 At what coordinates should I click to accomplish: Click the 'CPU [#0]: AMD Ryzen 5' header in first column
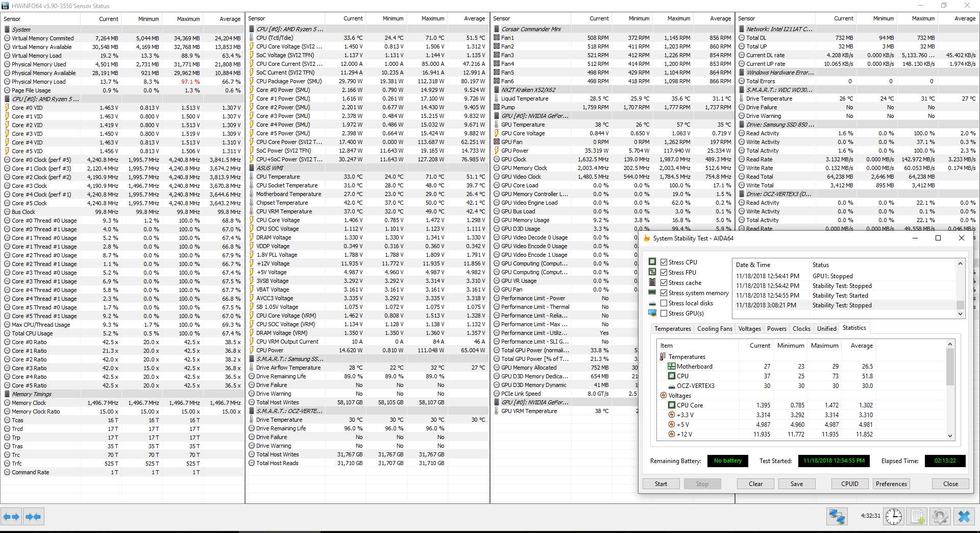pyautogui.click(x=45, y=99)
